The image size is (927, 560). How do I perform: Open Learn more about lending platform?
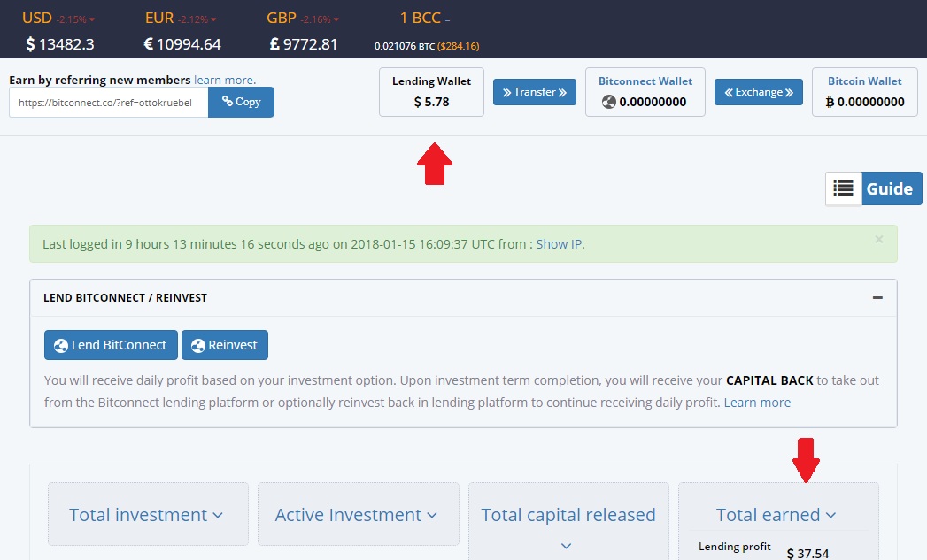tap(757, 403)
